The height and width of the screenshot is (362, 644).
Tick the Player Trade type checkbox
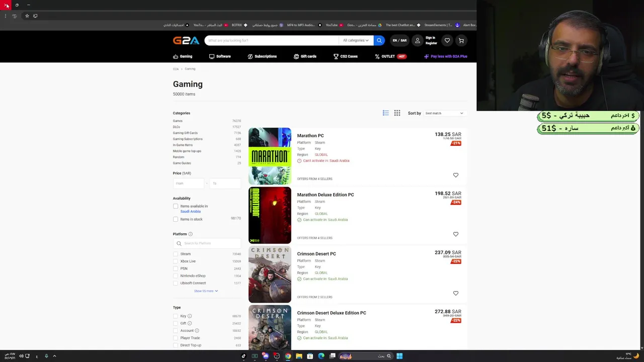(176, 338)
